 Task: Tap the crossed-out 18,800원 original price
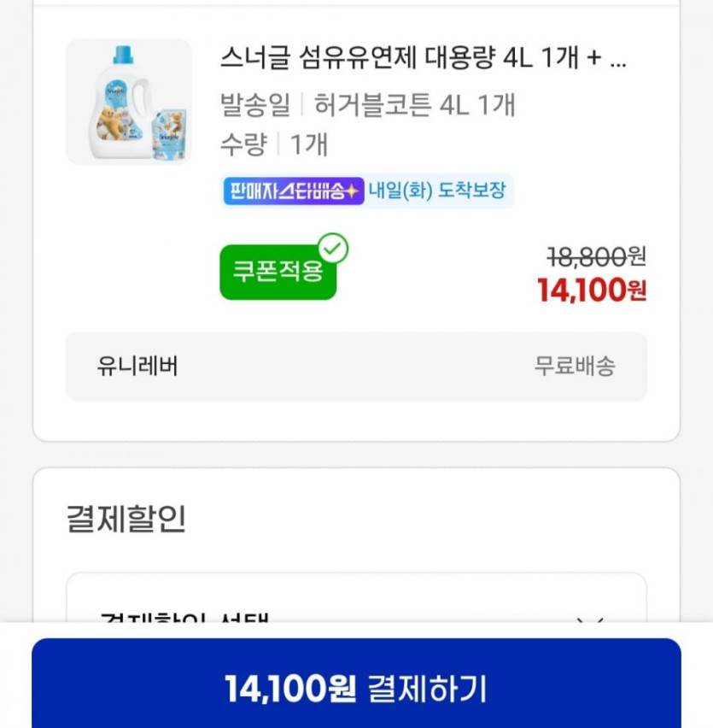tap(596, 255)
